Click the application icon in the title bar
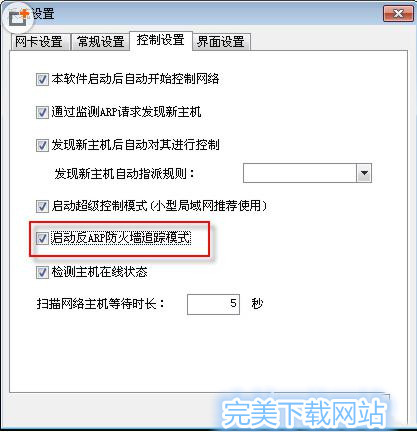417x432 pixels. point(17,17)
